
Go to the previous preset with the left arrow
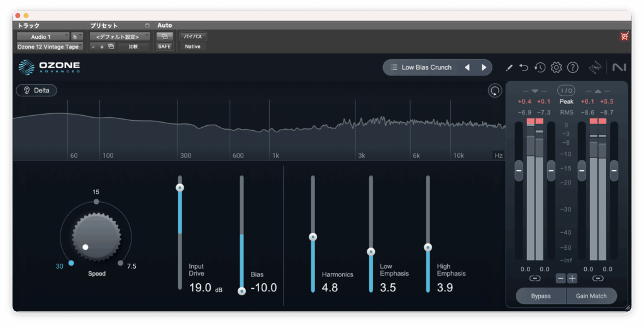(467, 67)
